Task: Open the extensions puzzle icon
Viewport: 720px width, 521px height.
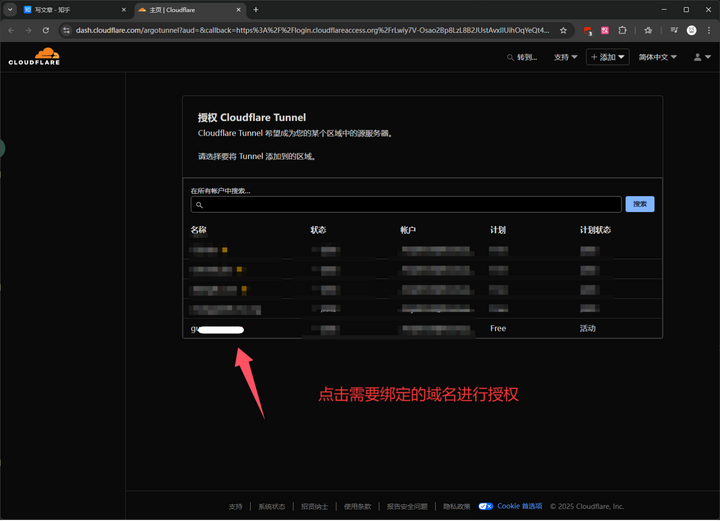Action: point(622,30)
